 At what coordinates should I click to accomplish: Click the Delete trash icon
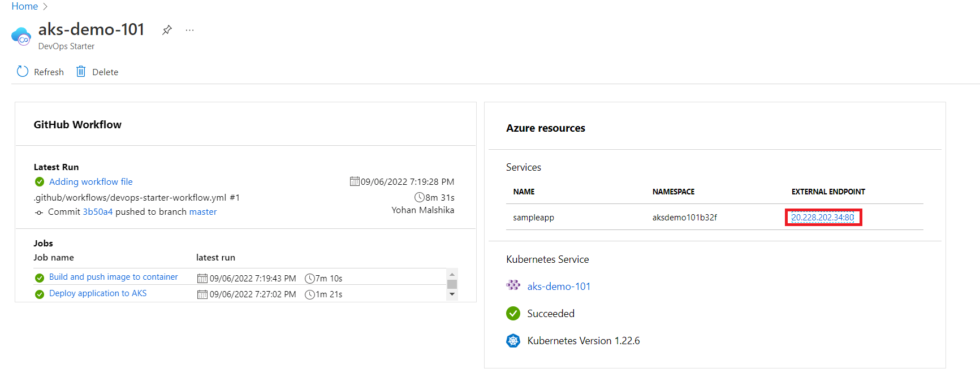(x=81, y=72)
